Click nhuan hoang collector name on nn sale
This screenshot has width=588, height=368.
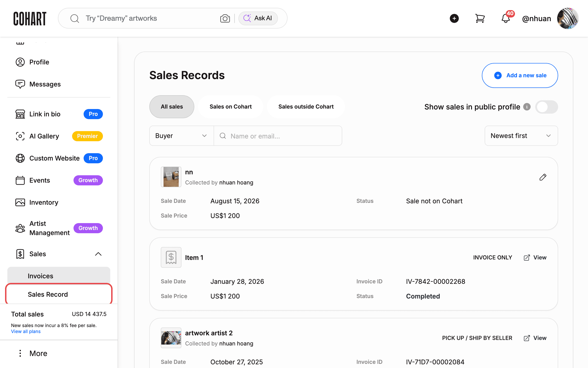coord(236,183)
